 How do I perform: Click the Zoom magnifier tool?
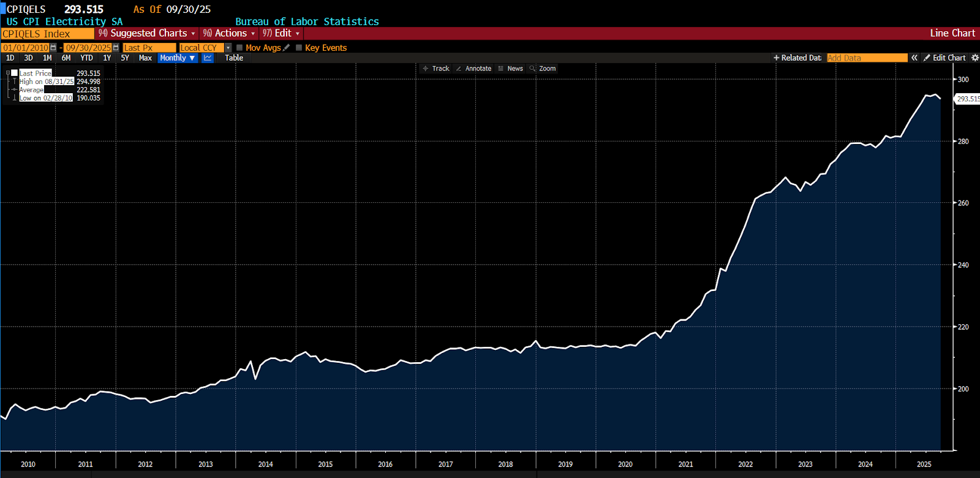[543, 69]
